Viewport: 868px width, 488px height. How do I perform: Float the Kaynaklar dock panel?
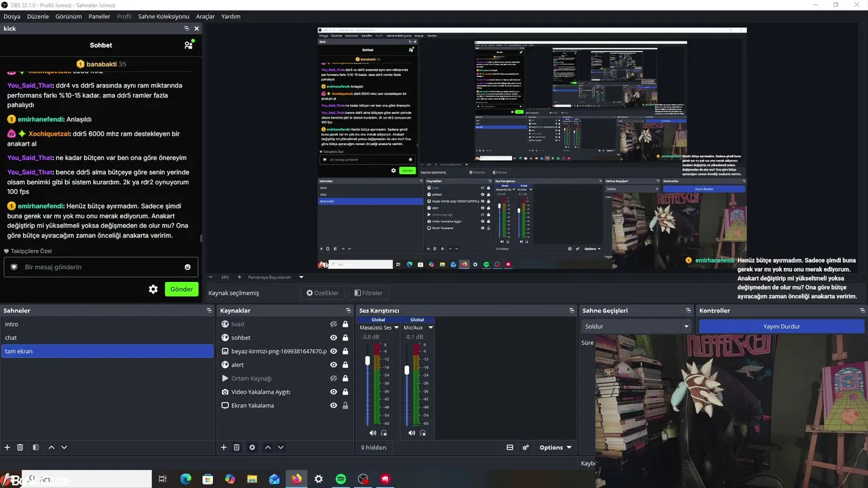point(348,310)
